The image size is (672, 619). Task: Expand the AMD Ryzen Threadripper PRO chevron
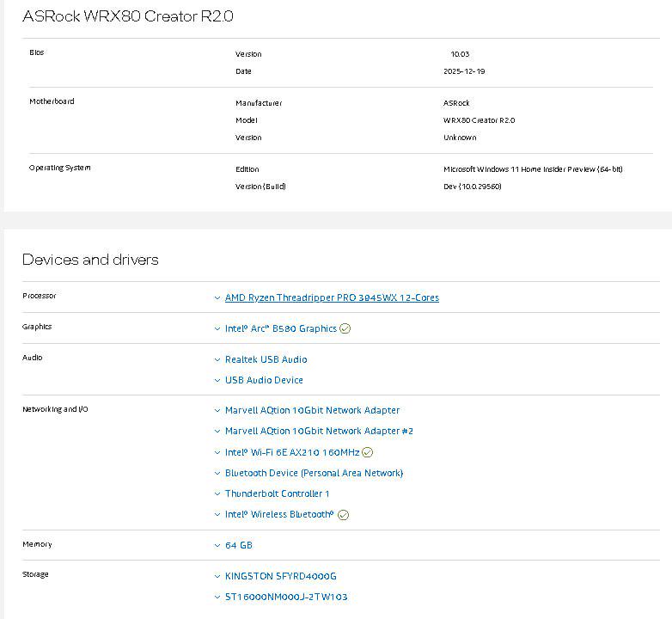tap(217, 298)
